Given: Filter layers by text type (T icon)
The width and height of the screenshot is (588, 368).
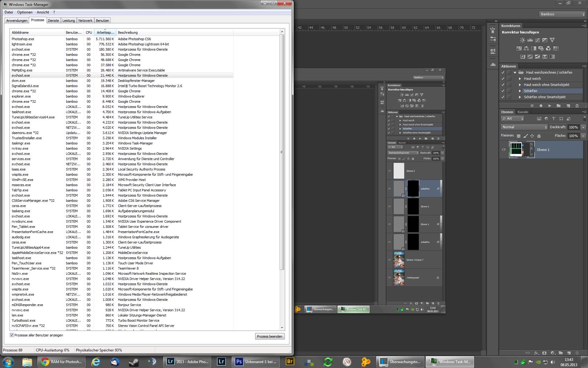Looking at the screenshot, I should point(553,118).
